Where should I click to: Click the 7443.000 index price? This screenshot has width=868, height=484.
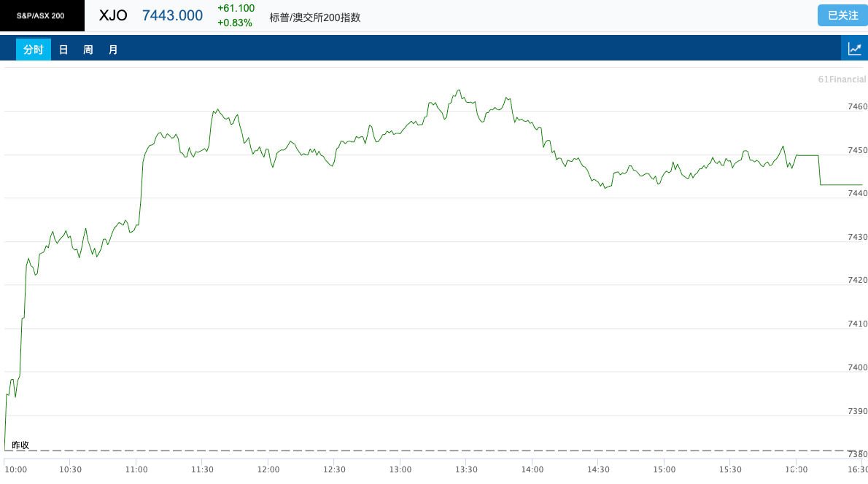172,15
